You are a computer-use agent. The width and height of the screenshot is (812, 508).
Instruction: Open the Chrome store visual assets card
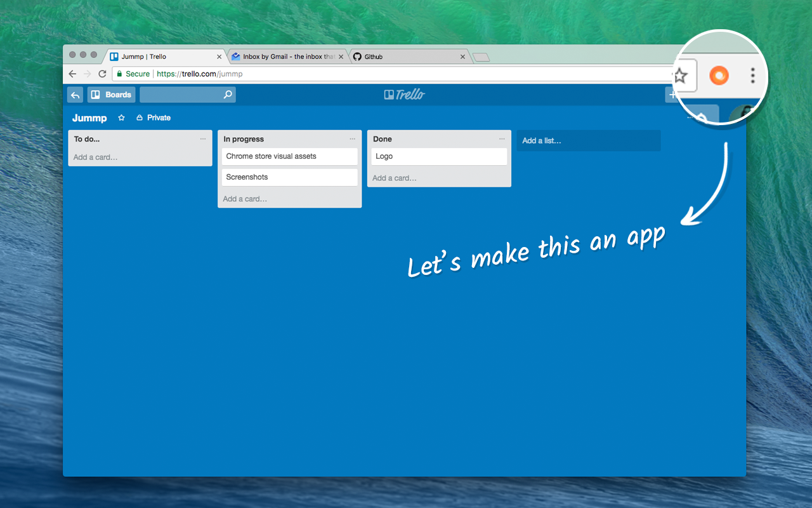click(290, 156)
